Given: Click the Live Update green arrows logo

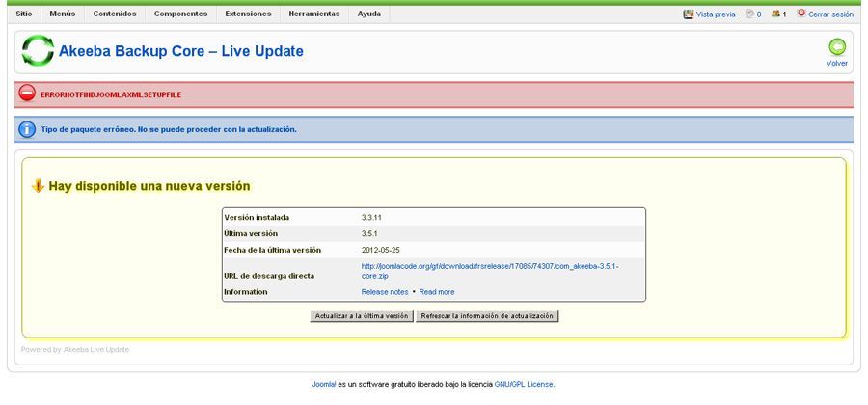Looking at the screenshot, I should tap(38, 50).
